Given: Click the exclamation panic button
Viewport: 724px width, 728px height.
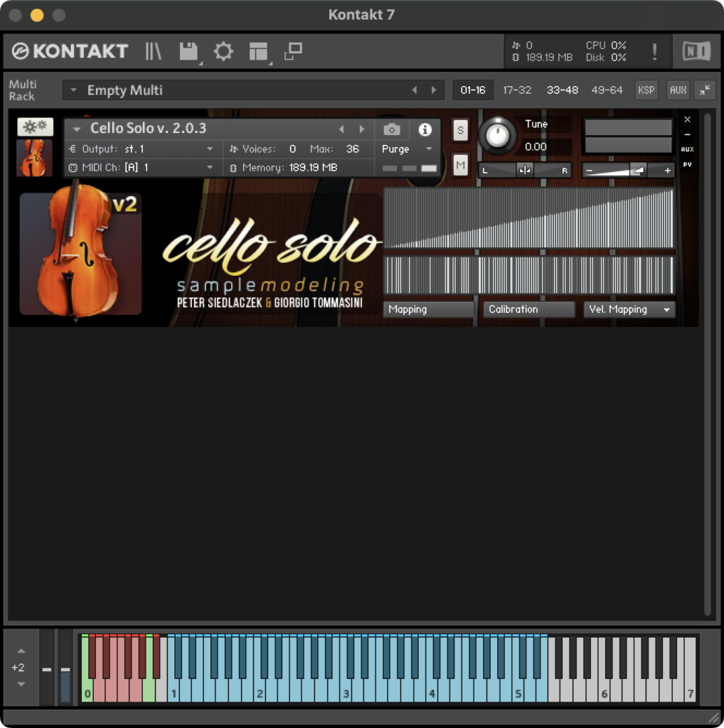Looking at the screenshot, I should [654, 51].
